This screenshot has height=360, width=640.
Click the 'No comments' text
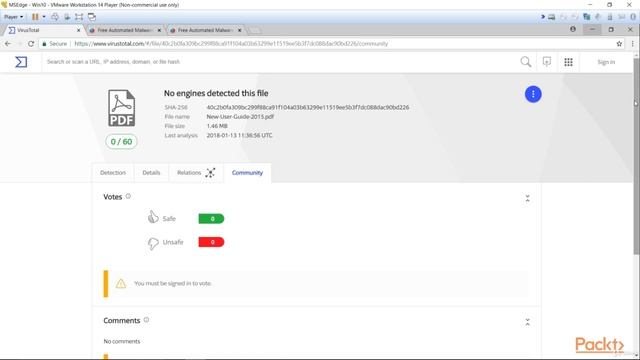(122, 341)
